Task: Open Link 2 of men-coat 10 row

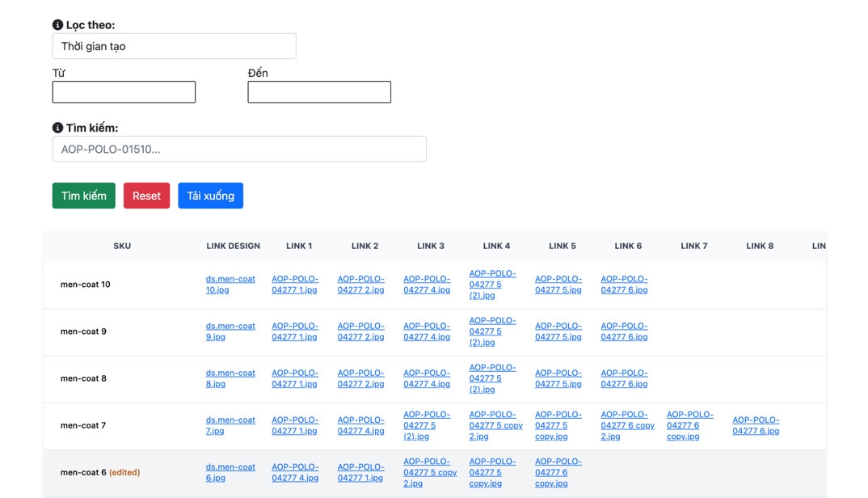Action: pyautogui.click(x=361, y=285)
